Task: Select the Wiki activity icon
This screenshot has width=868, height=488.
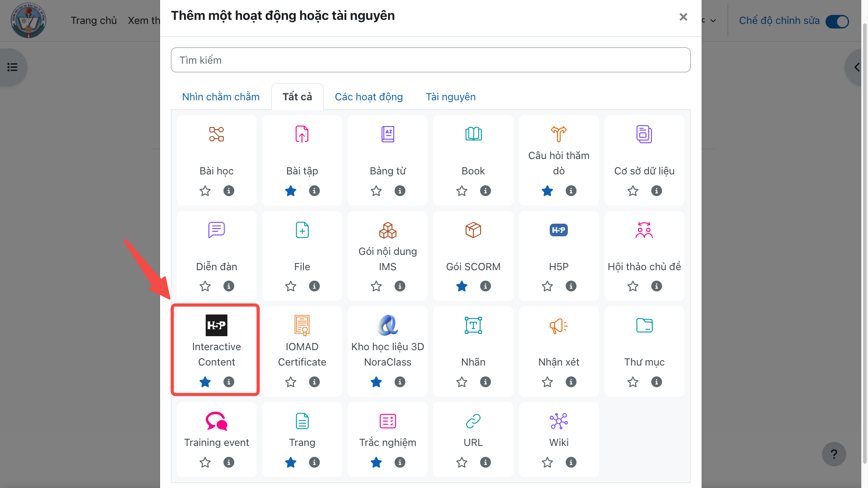Action: [559, 421]
